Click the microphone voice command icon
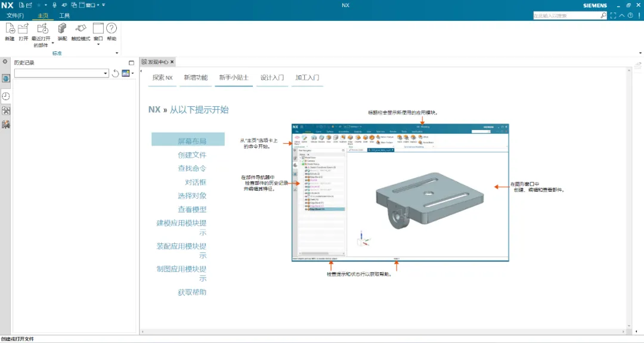Viewport: 644px width, 343px height. (x=54, y=5)
